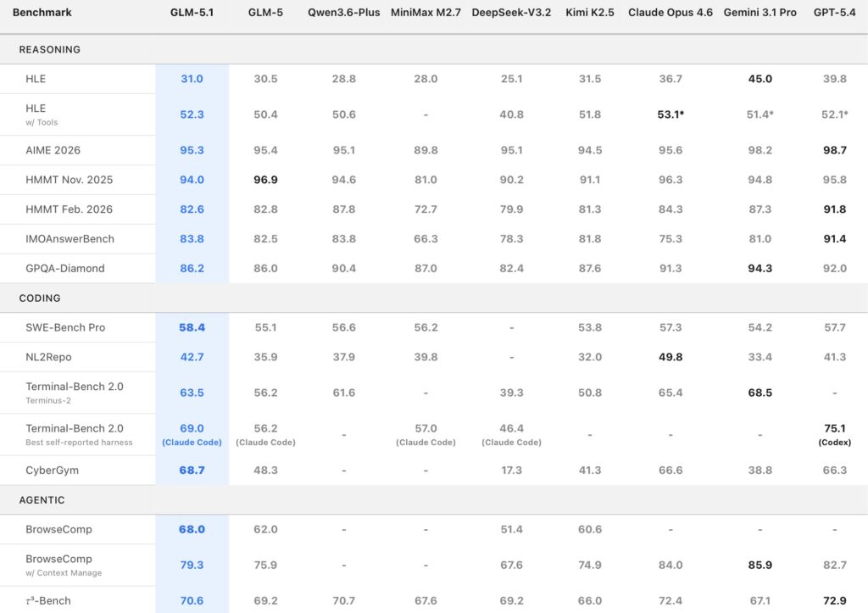Select the AIME 2026 row label

(53, 151)
